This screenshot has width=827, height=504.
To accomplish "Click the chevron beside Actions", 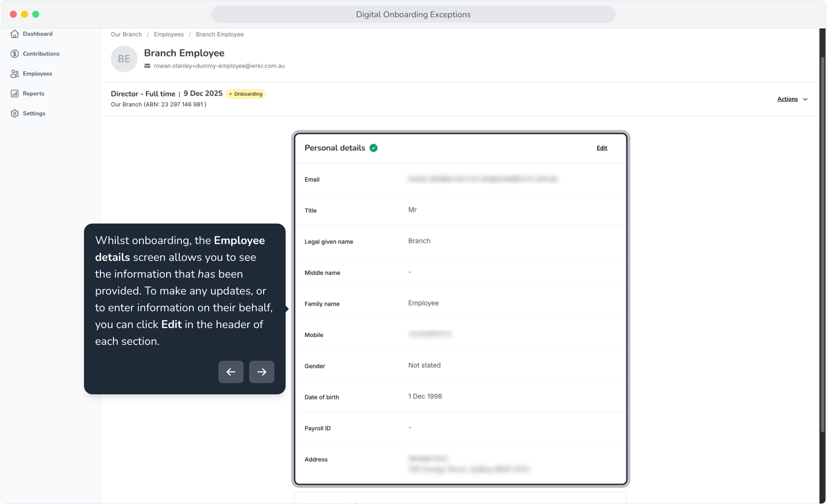I will (x=805, y=99).
